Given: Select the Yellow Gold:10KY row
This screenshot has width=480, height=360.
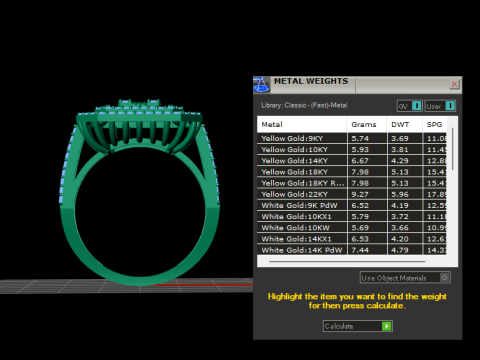Looking at the screenshot, I should (352, 150).
